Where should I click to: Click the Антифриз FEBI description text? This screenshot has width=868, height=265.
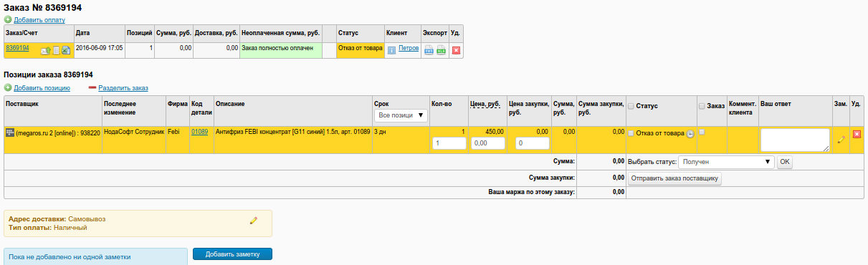coord(292,132)
